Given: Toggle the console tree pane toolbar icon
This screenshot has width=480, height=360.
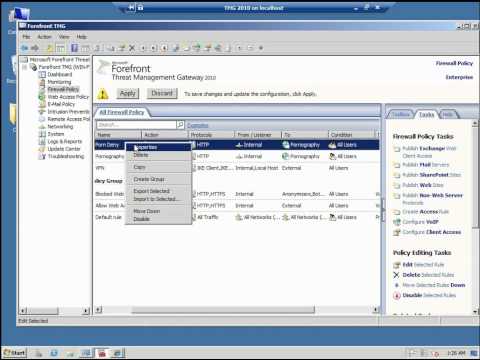Looking at the screenshot, I should [60, 48].
